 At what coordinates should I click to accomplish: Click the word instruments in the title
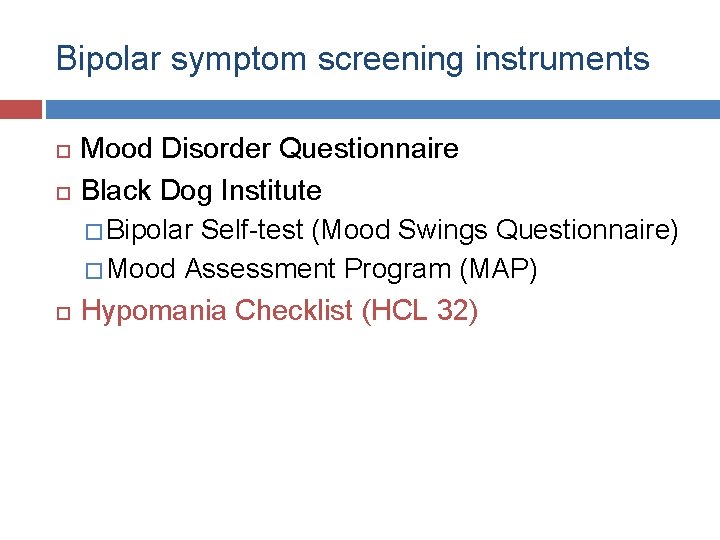click(562, 59)
